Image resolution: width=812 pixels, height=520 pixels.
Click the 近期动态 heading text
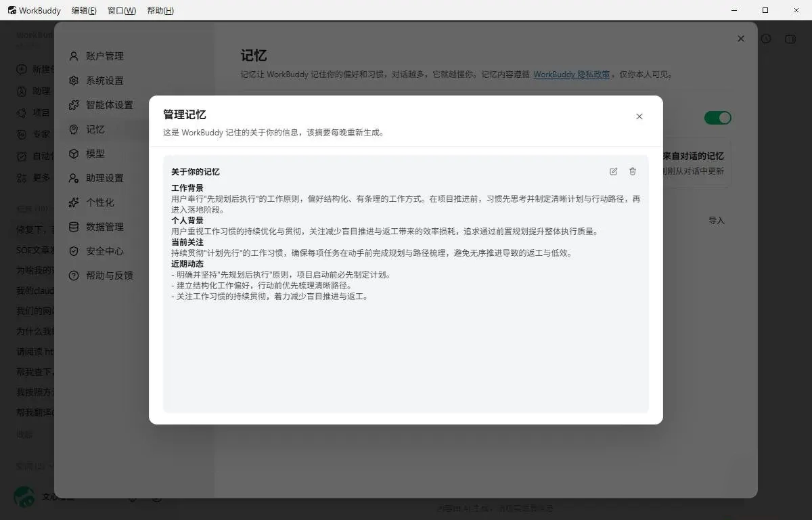click(187, 264)
